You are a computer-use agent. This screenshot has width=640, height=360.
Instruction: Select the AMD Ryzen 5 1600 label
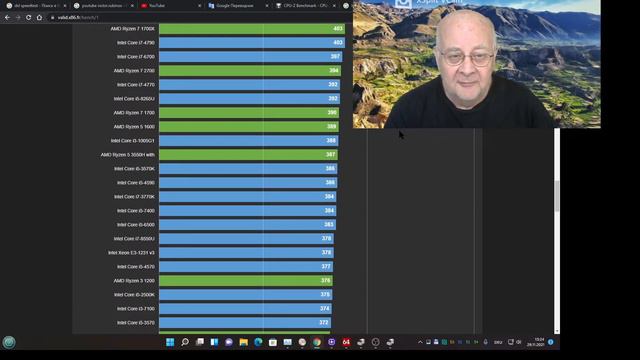(x=134, y=127)
